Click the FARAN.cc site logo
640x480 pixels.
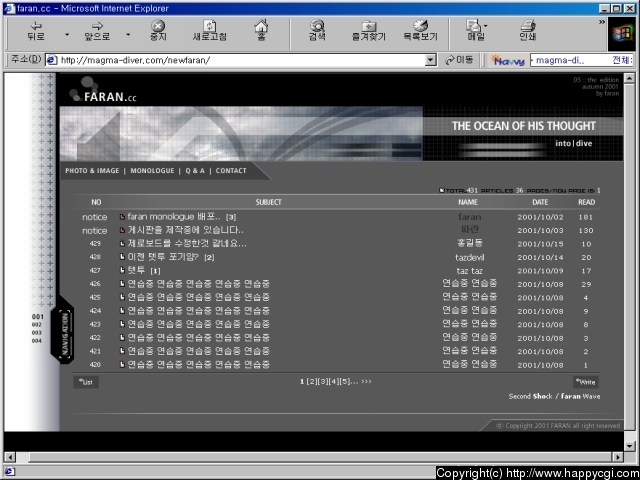click(103, 91)
